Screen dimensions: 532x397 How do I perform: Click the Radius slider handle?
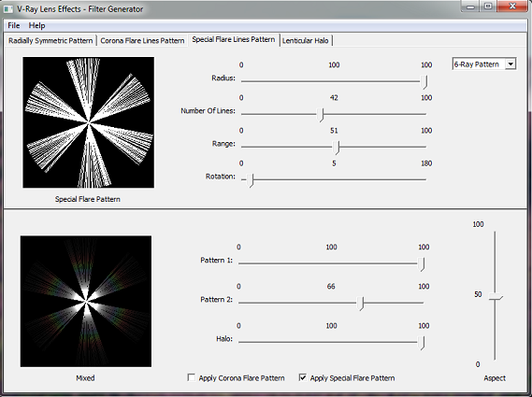click(x=424, y=81)
